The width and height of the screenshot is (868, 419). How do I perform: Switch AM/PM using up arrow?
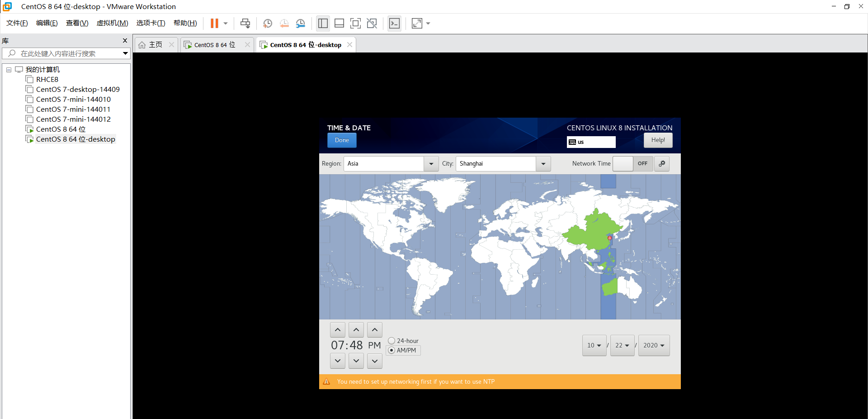[375, 330]
